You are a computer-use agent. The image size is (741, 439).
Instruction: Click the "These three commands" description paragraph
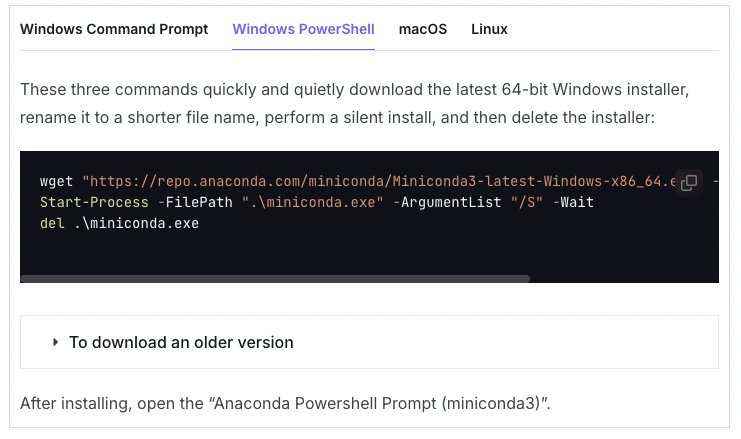(354, 103)
